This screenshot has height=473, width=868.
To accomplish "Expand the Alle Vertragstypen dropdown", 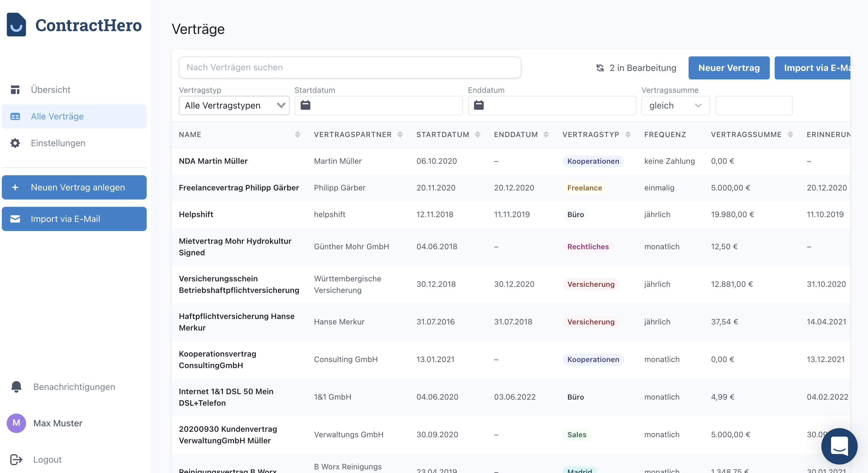I will (x=234, y=106).
